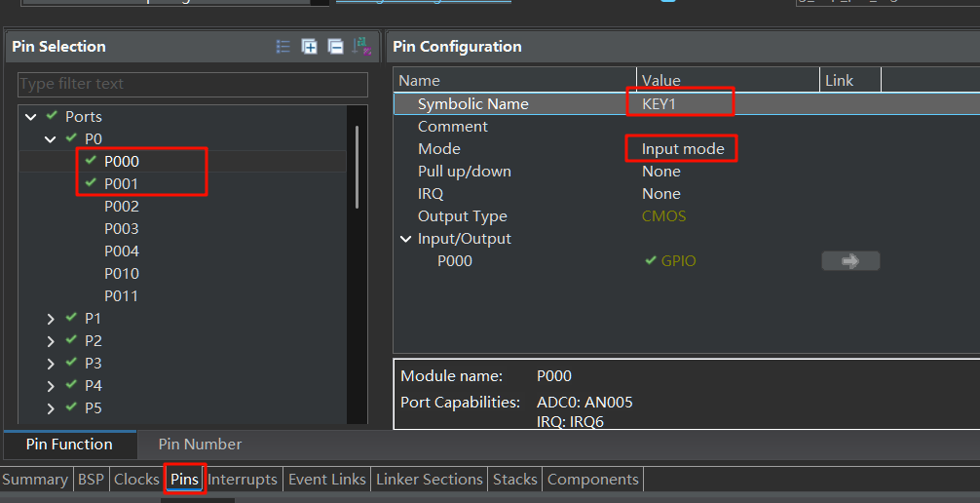Collapse the Ports tree node
The width and height of the screenshot is (980, 503).
(30, 117)
